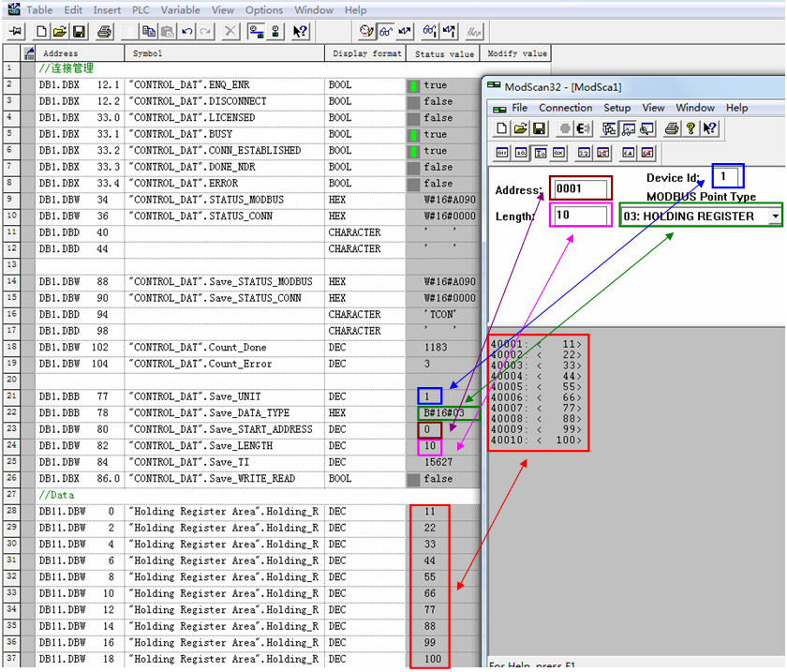Image resolution: width=787 pixels, height=672 pixels.
Task: Toggle Monitor Variable glasses icon
Action: (x=385, y=32)
